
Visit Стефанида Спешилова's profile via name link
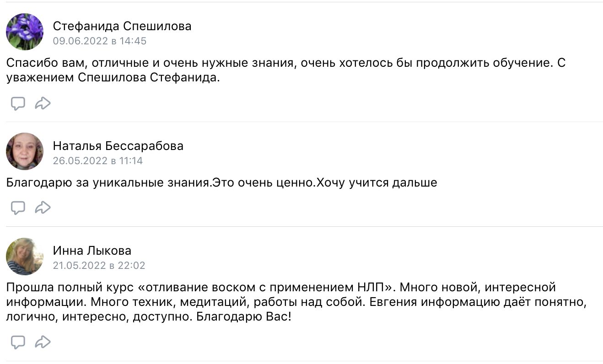click(x=122, y=26)
